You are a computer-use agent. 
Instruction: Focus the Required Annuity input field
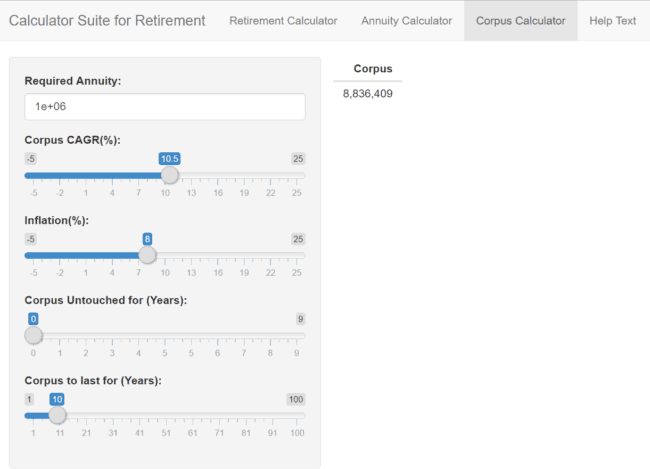point(165,107)
